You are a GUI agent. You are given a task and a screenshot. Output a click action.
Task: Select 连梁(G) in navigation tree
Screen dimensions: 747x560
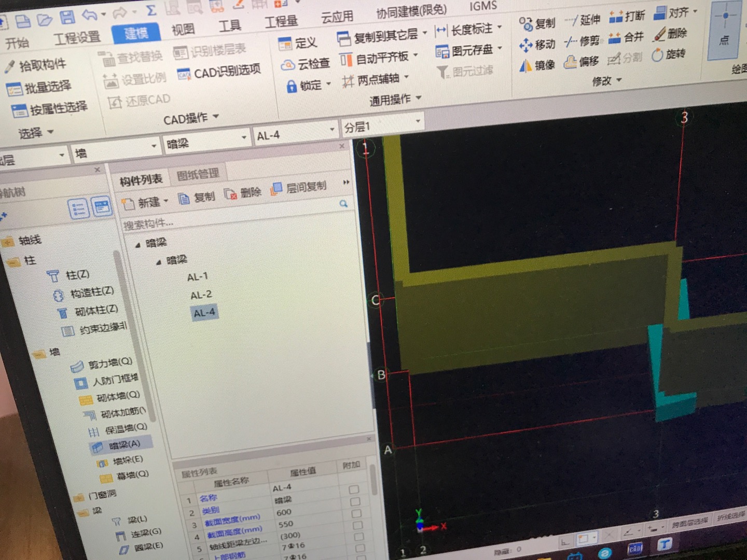point(138,534)
